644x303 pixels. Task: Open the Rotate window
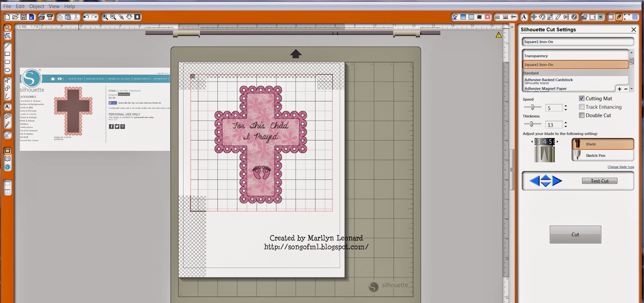542,17
